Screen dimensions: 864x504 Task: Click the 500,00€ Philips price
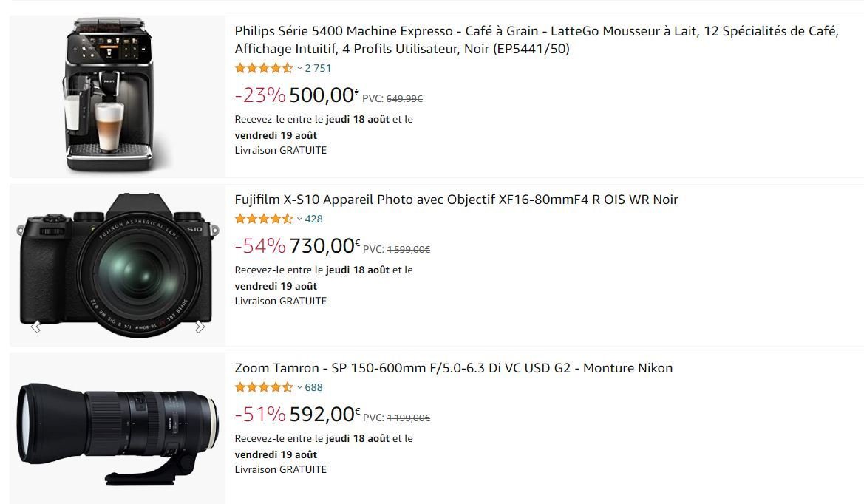point(324,95)
